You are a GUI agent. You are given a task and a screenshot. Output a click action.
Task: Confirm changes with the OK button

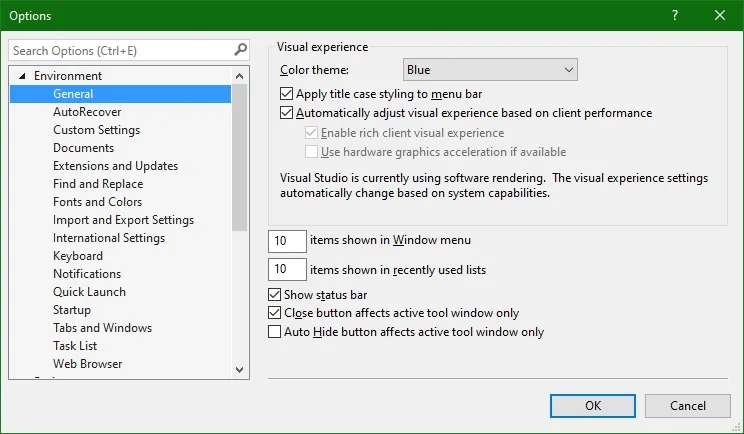(x=593, y=406)
